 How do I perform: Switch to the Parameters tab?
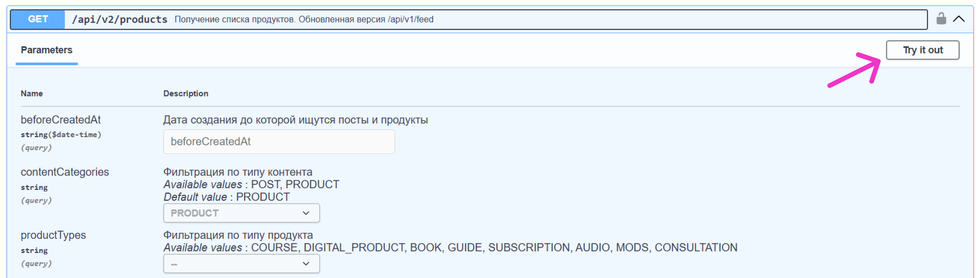[46, 50]
